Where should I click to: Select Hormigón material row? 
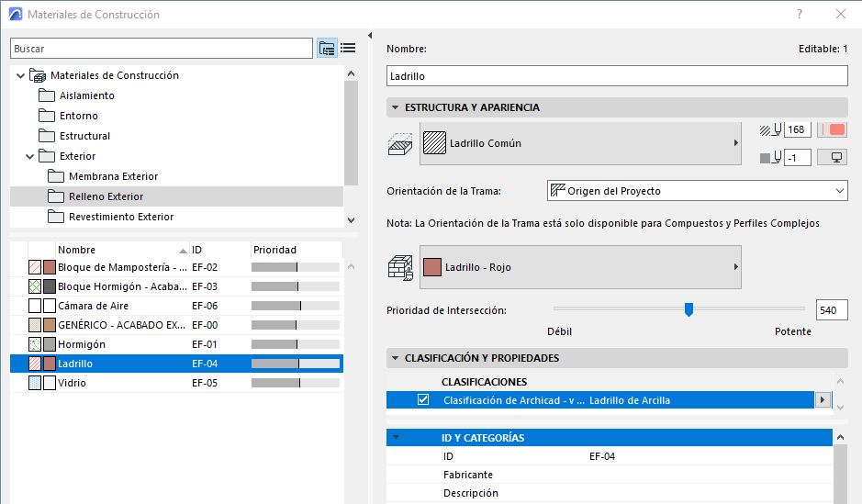[x=176, y=344]
